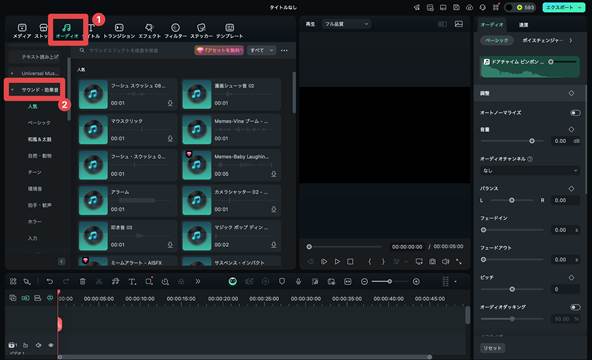Open the three-dot more options in audio library
The height and width of the screenshot is (360, 592).
(284, 50)
